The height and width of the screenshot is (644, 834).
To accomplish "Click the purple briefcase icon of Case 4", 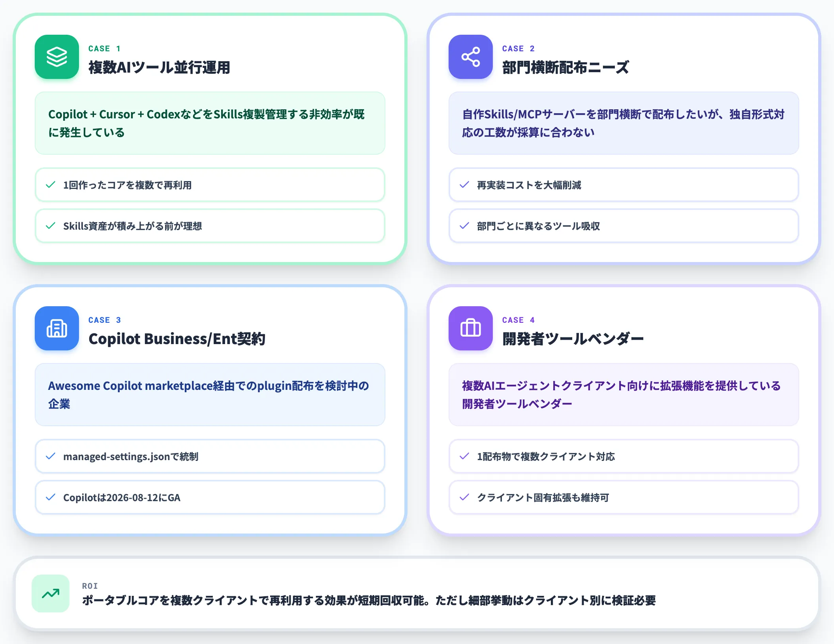I will point(471,328).
